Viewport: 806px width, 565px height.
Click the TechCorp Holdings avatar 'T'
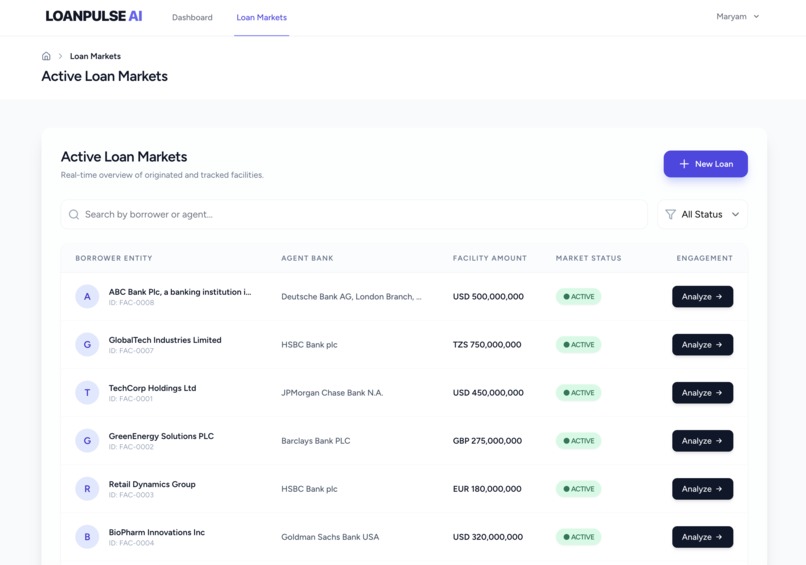(x=87, y=393)
